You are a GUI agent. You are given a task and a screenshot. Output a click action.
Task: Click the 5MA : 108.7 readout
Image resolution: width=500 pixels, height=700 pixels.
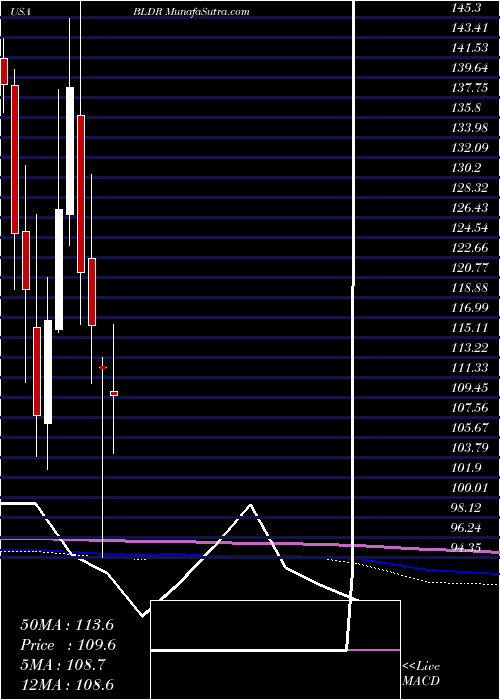click(62, 665)
